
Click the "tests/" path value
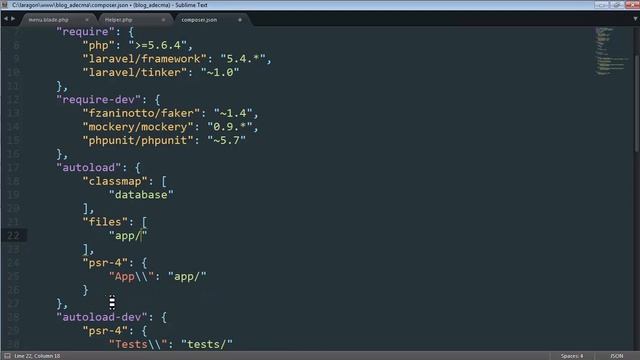pyautogui.click(x=207, y=344)
